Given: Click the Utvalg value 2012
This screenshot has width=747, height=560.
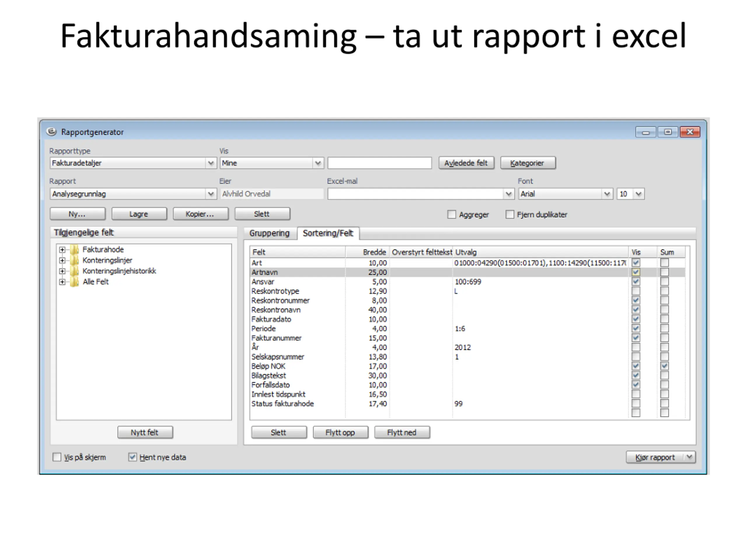Looking at the screenshot, I should [463, 347].
